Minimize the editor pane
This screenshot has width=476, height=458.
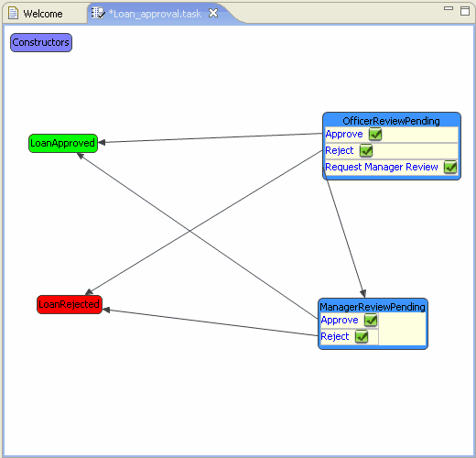[x=449, y=8]
